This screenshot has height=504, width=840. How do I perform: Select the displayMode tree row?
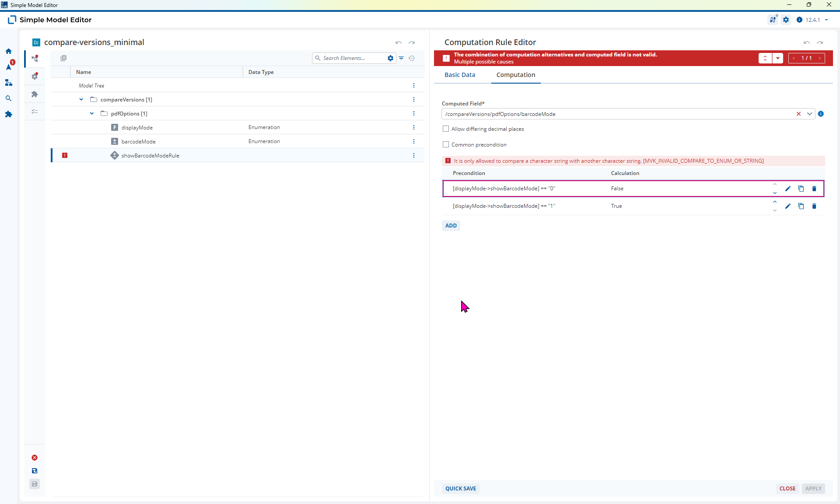(x=238, y=127)
